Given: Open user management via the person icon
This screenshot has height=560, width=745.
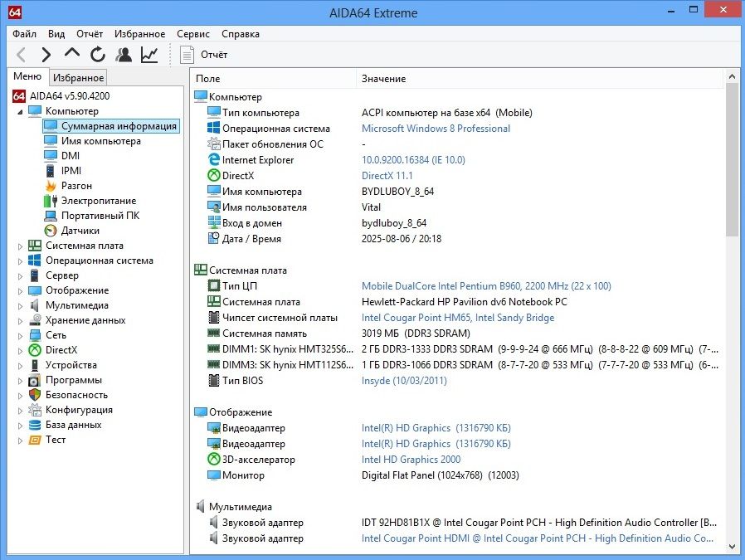Looking at the screenshot, I should (x=124, y=55).
